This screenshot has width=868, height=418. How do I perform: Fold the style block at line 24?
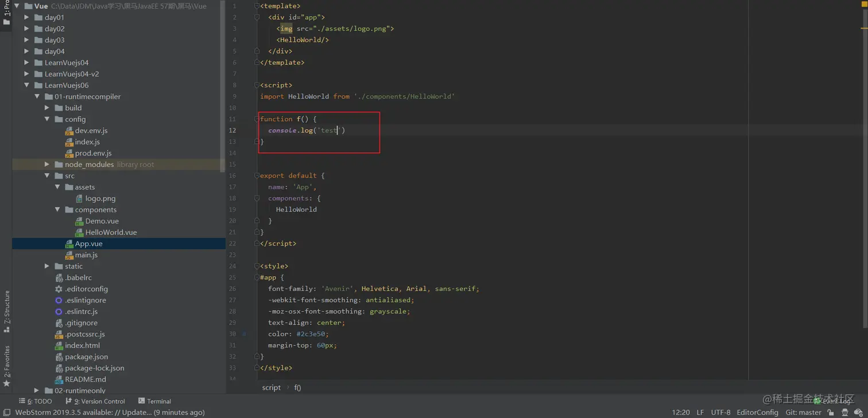(x=257, y=266)
